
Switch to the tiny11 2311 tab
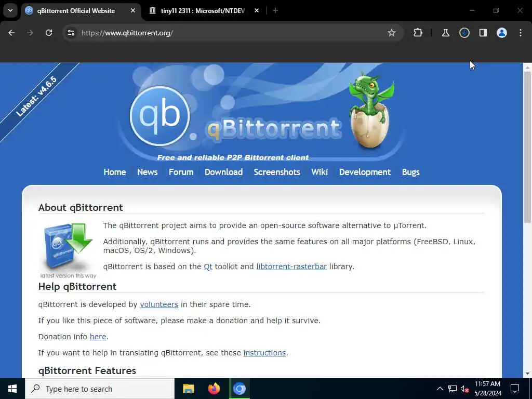pyautogui.click(x=203, y=10)
